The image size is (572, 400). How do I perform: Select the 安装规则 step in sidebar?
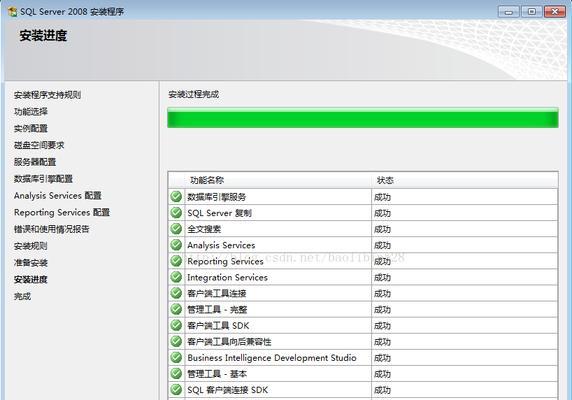(31, 246)
